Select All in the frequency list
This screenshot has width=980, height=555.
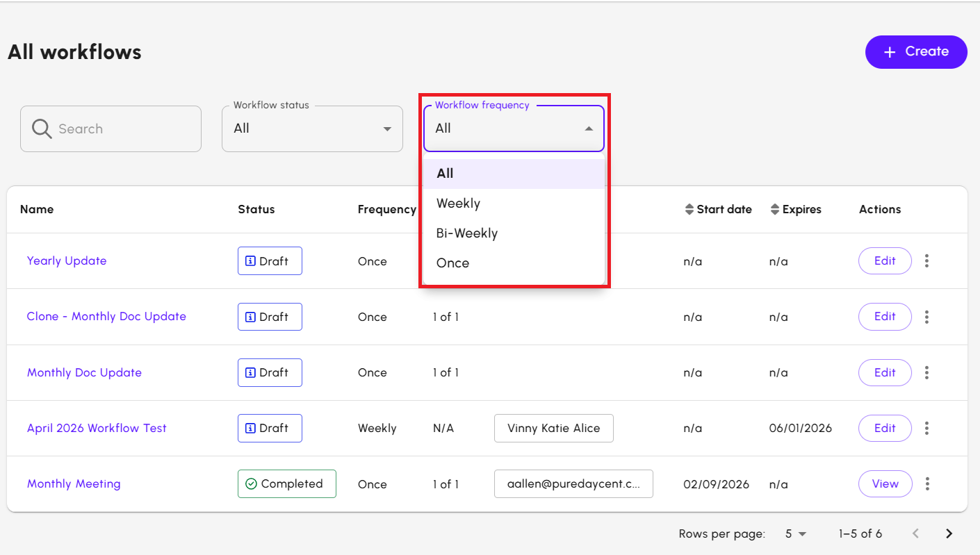coord(445,174)
